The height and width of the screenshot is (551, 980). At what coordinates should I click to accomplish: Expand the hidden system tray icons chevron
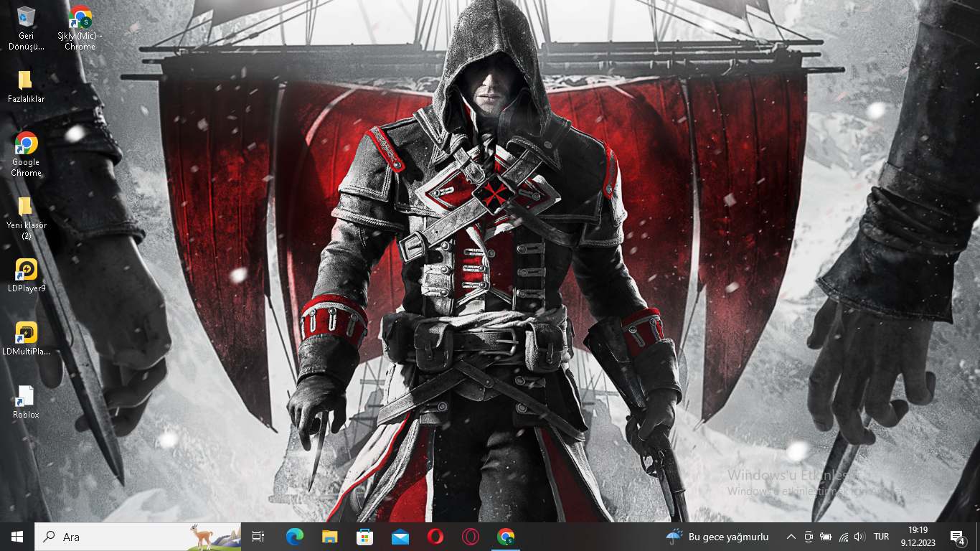click(x=791, y=537)
